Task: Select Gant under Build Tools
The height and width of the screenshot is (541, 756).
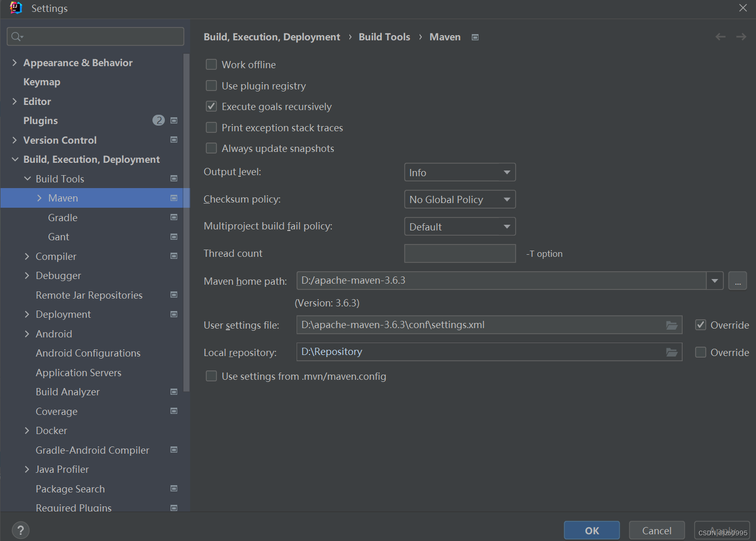Action: pyautogui.click(x=58, y=237)
